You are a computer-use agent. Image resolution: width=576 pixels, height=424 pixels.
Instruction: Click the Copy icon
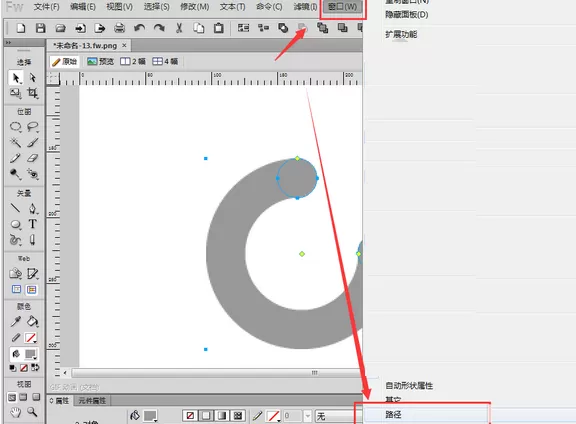[x=199, y=28]
